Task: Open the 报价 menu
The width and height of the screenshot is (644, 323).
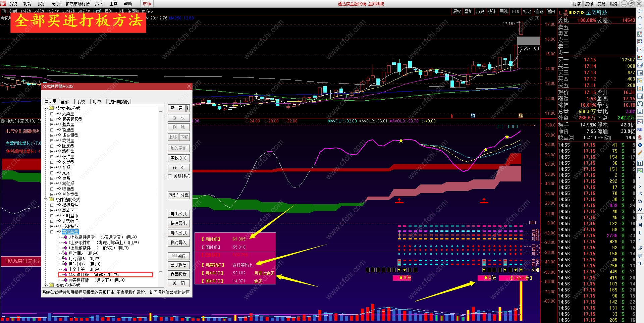Action: [x=42, y=4]
